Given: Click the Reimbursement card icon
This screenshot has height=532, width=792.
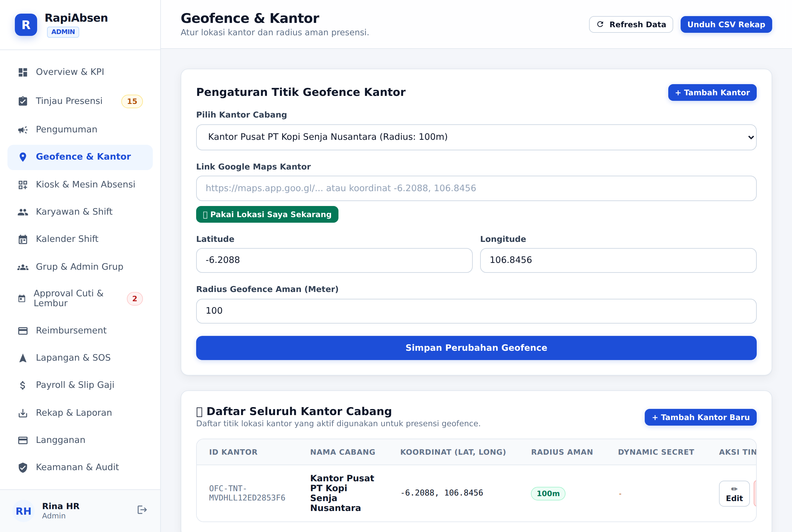Looking at the screenshot, I should (x=23, y=331).
